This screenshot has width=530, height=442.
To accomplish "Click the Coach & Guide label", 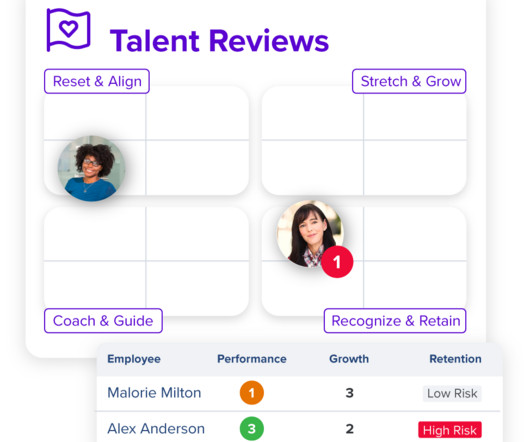I will [103, 321].
